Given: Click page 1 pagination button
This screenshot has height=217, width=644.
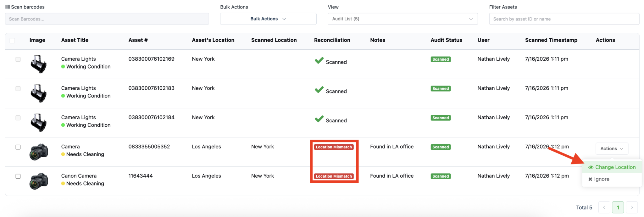Looking at the screenshot, I should coord(618,208).
